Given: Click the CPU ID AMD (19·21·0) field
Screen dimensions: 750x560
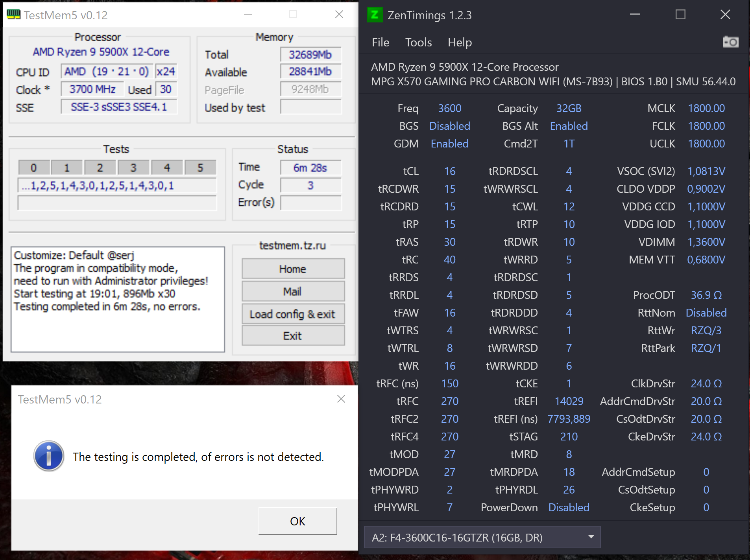Looking at the screenshot, I should pos(107,71).
